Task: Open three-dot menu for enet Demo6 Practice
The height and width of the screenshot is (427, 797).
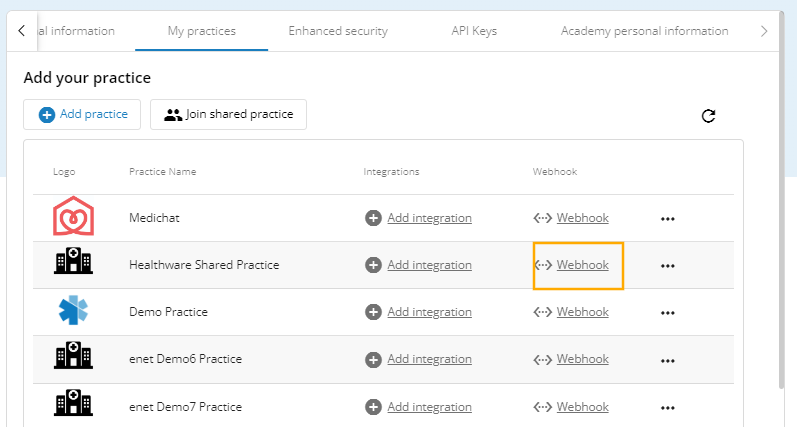Action: point(668,360)
